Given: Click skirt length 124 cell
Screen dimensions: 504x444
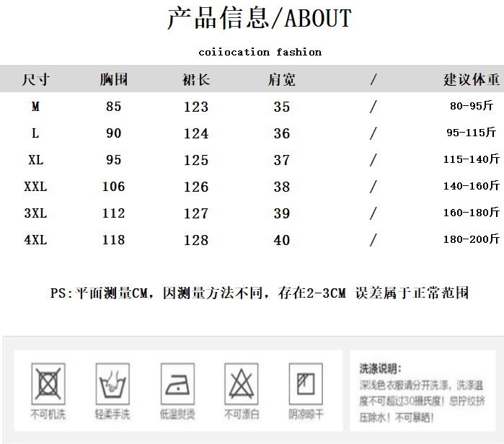Looking at the screenshot, I should pos(196,133).
